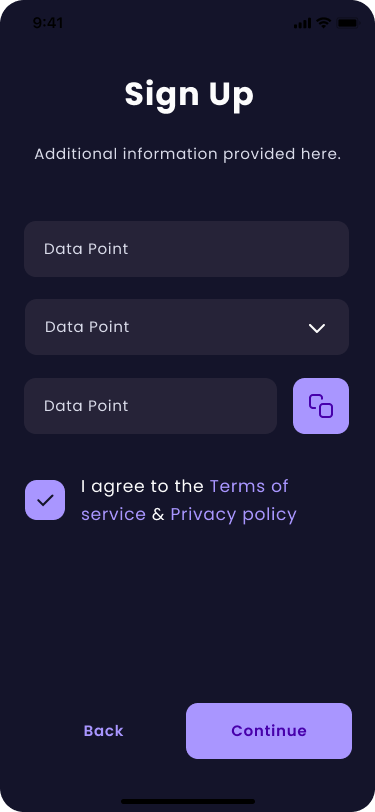Click the checkmark icon inside the checkbox

coord(45,500)
